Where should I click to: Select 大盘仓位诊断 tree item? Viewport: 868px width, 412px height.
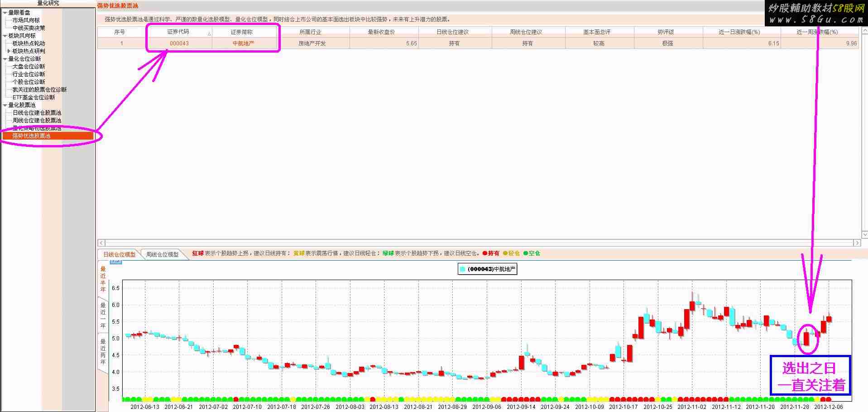tap(29, 67)
